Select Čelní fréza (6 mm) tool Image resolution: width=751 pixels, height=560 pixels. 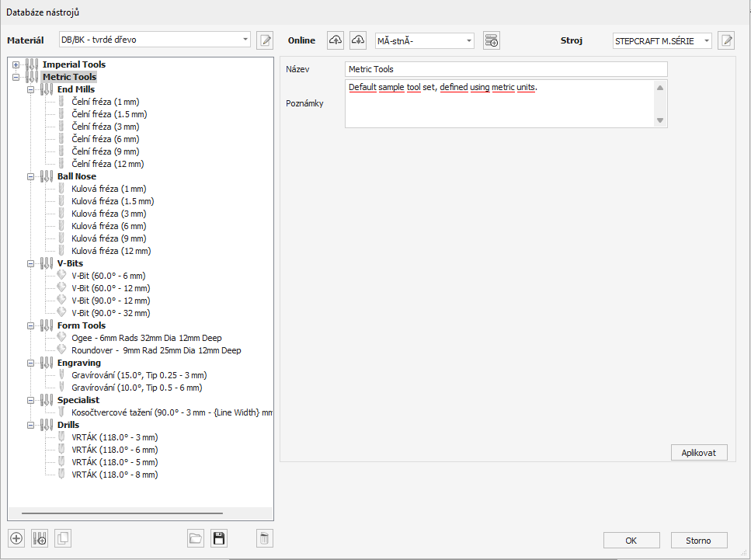tap(105, 139)
